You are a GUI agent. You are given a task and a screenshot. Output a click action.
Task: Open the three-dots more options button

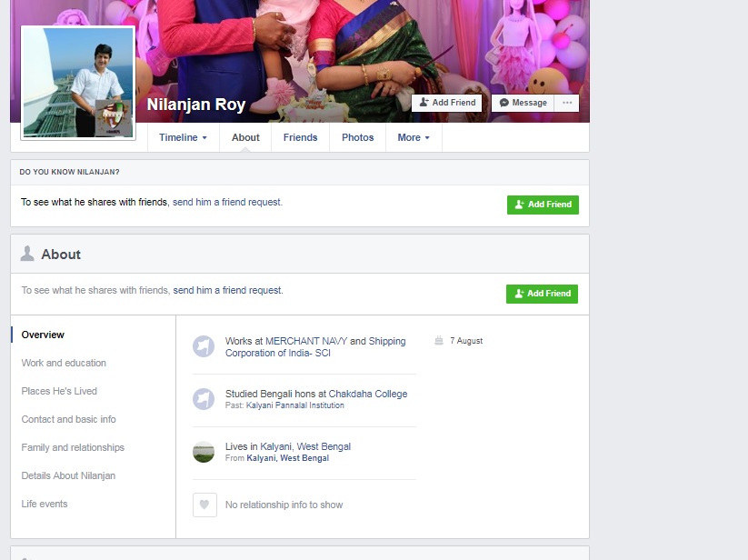pos(567,103)
